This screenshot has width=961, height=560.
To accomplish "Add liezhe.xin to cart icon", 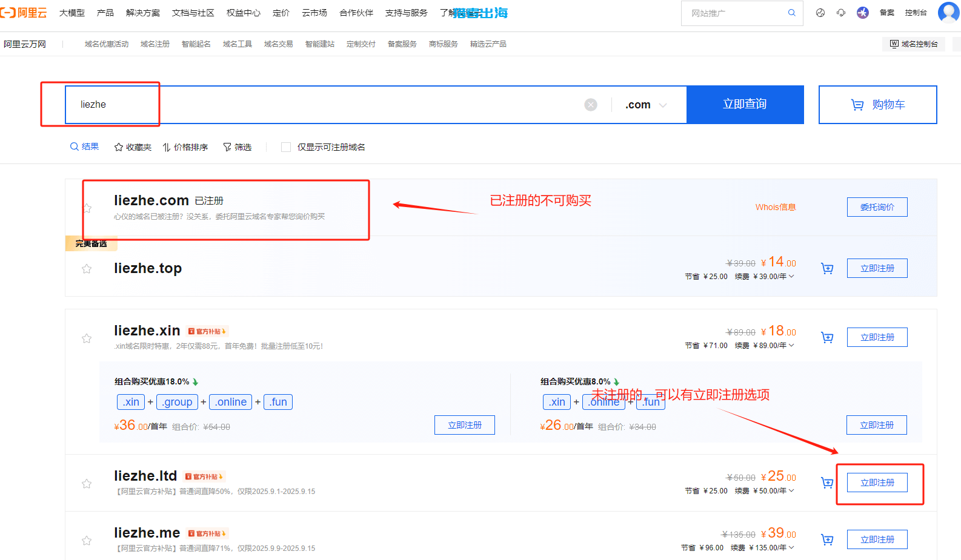I will click(827, 337).
